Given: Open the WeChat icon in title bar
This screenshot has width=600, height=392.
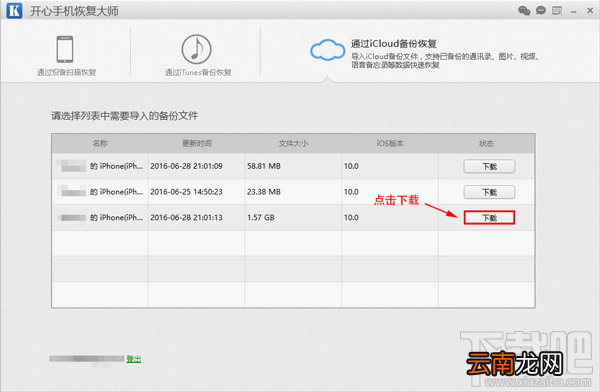Looking at the screenshot, I should pos(524,10).
